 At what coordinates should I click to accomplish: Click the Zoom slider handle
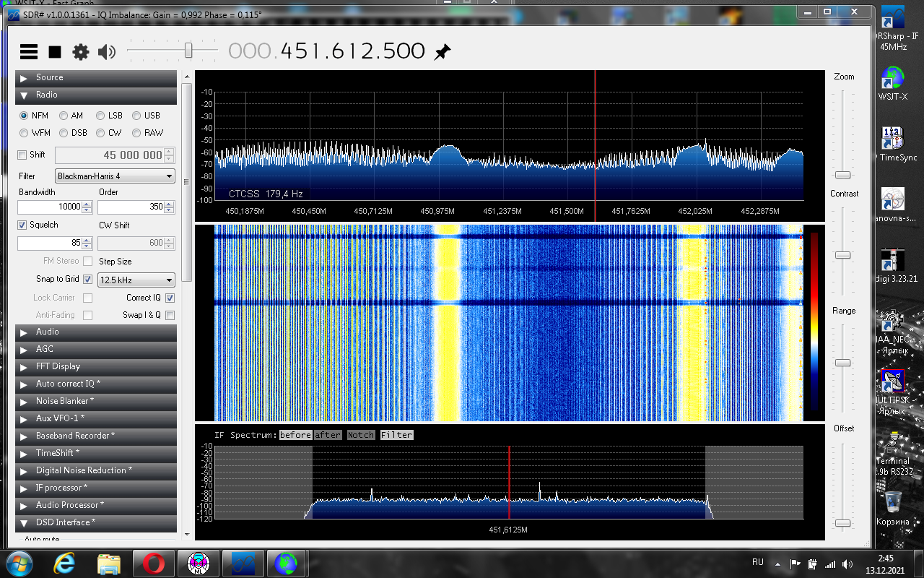[x=842, y=175]
